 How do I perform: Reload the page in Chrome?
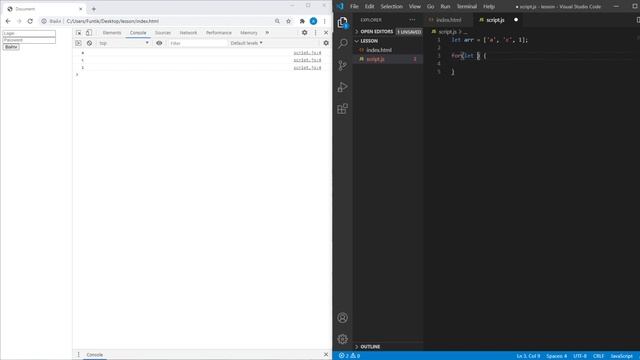tap(30, 21)
